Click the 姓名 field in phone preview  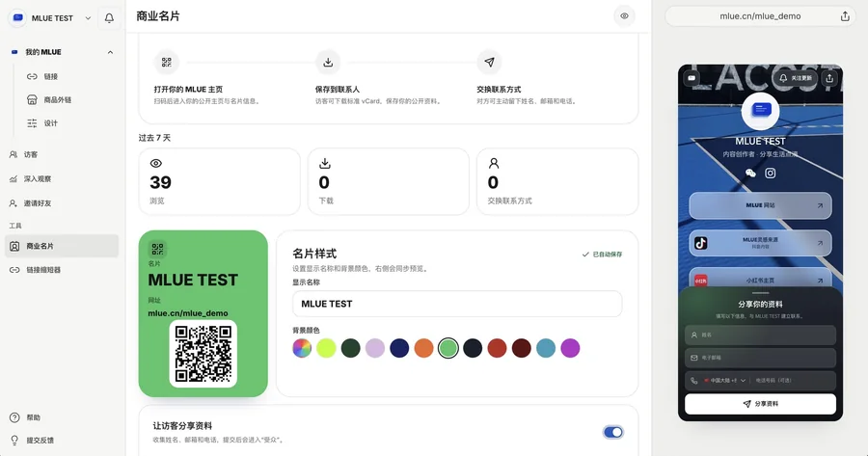click(x=760, y=335)
